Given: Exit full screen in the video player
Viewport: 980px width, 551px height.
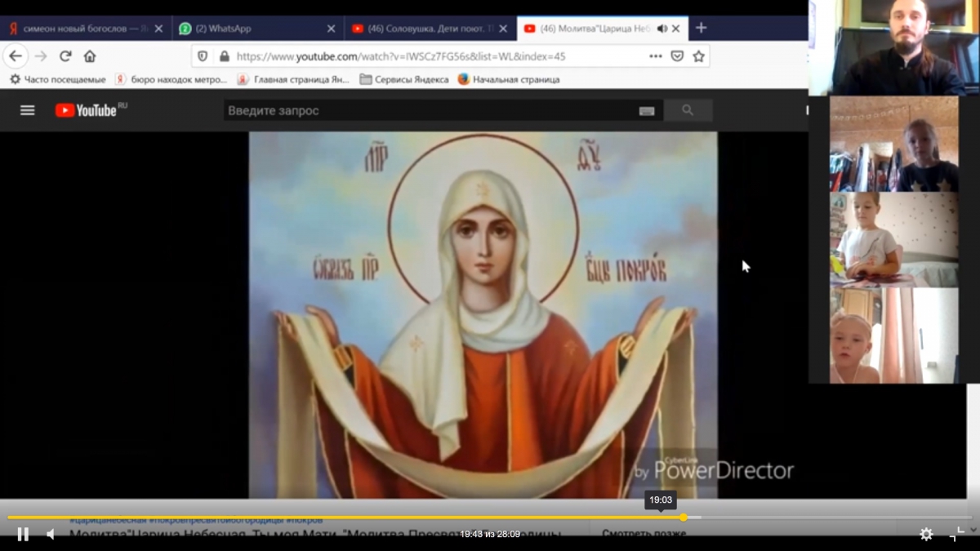Looking at the screenshot, I should pos(957,534).
